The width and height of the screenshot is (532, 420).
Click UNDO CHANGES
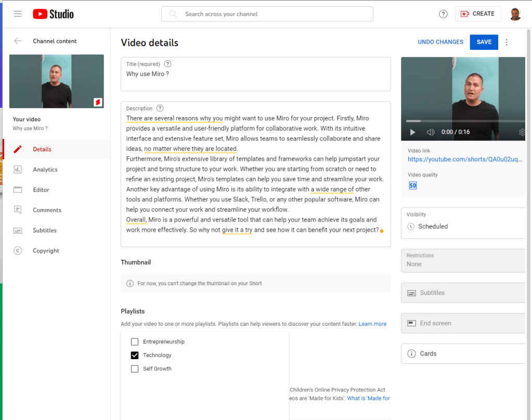coord(440,42)
